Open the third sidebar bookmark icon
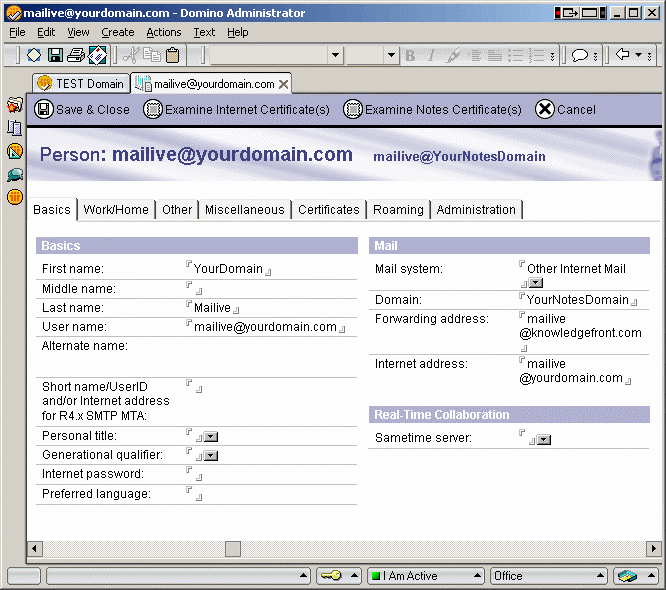The height and width of the screenshot is (590, 666). click(x=15, y=151)
